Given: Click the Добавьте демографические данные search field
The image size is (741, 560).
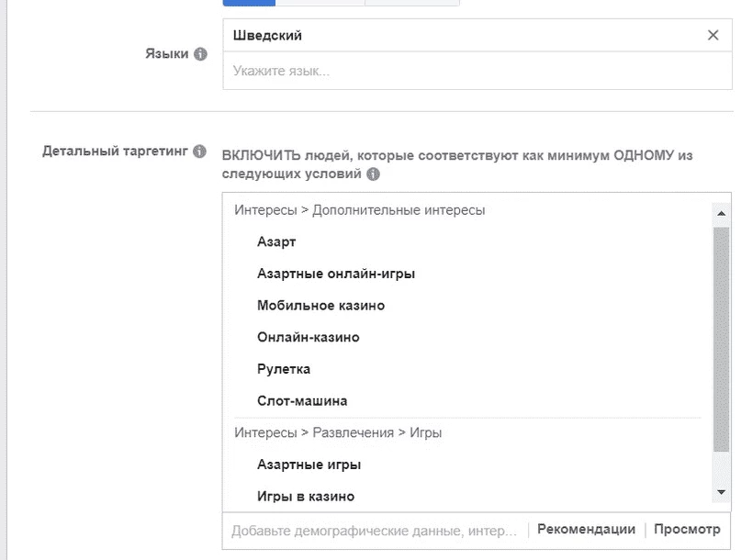Looking at the screenshot, I should click(x=375, y=531).
